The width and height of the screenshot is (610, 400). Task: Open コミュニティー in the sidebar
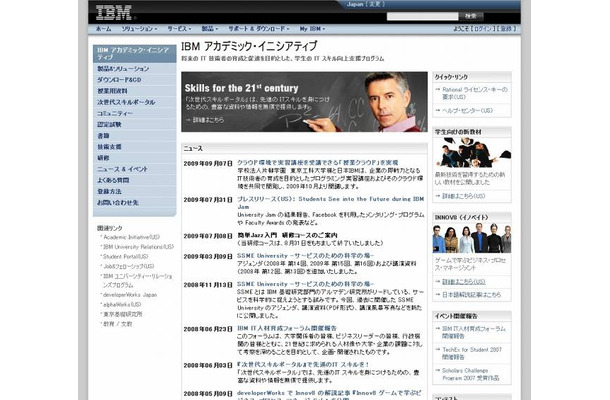click(115, 113)
